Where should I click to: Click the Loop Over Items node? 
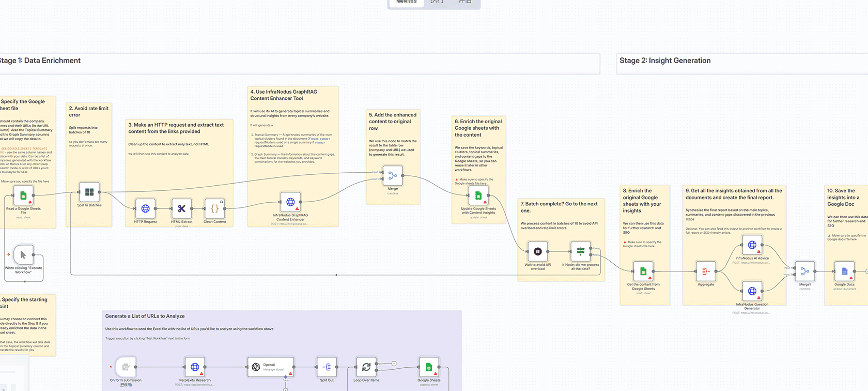click(x=366, y=367)
